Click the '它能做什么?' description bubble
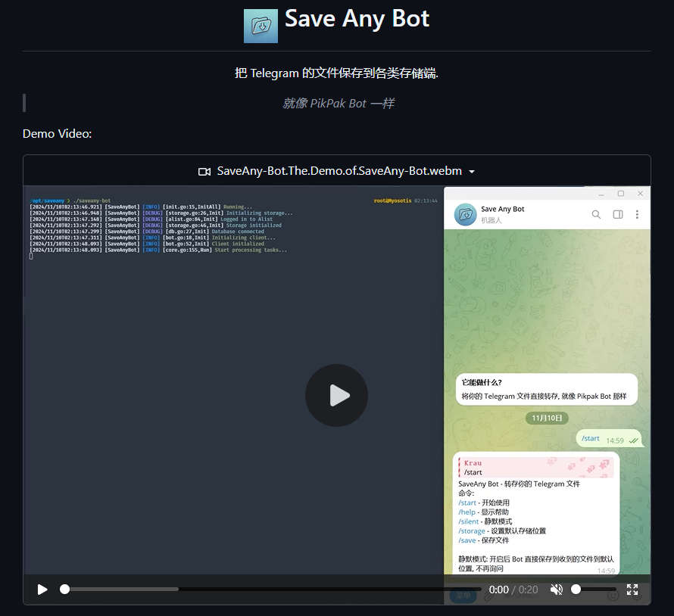 (546, 389)
